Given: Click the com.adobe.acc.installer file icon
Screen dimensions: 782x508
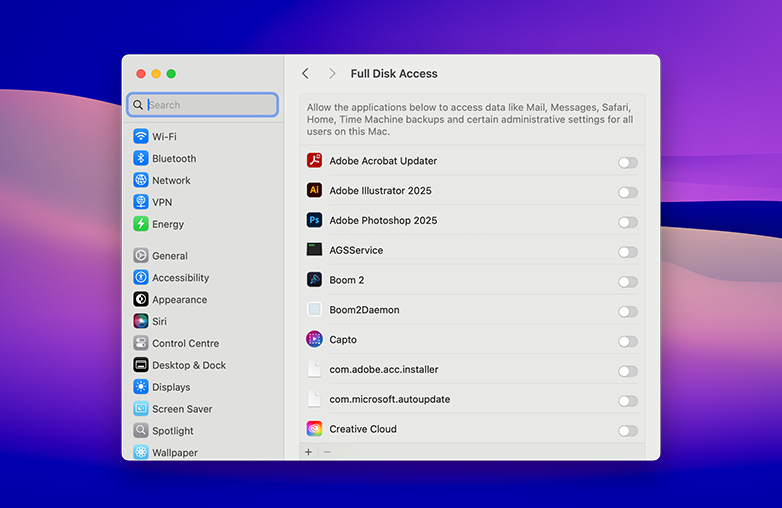Looking at the screenshot, I should [314, 369].
